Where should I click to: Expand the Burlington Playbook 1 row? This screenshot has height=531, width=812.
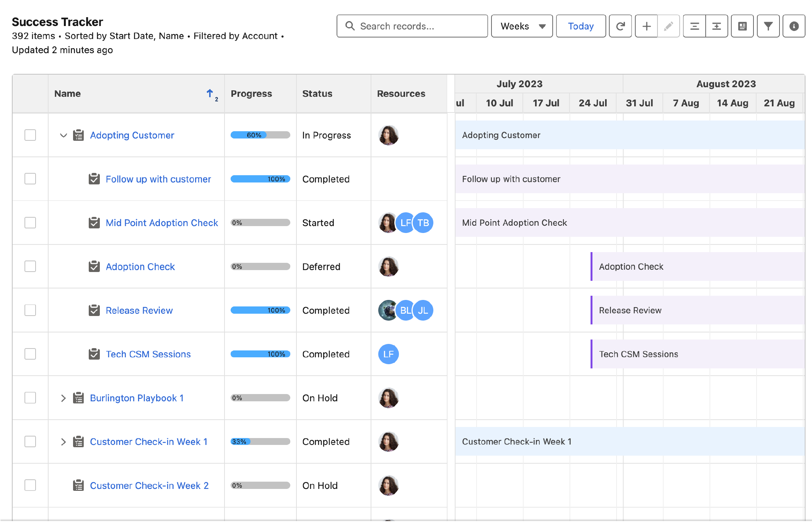(63, 398)
